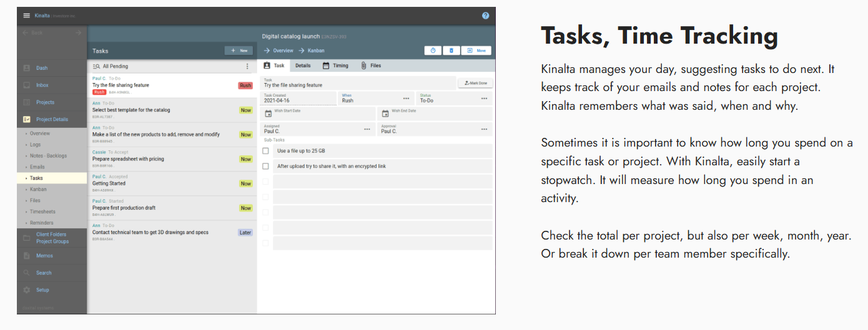Open the Memos document icon

coord(27,256)
